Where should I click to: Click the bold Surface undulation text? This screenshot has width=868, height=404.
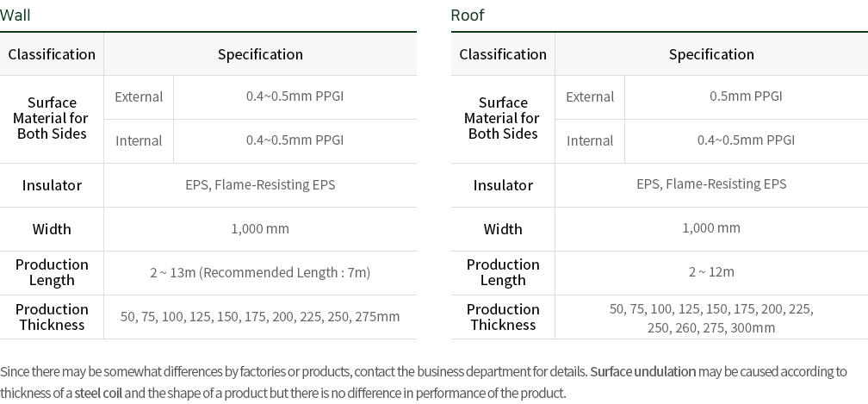642,372
